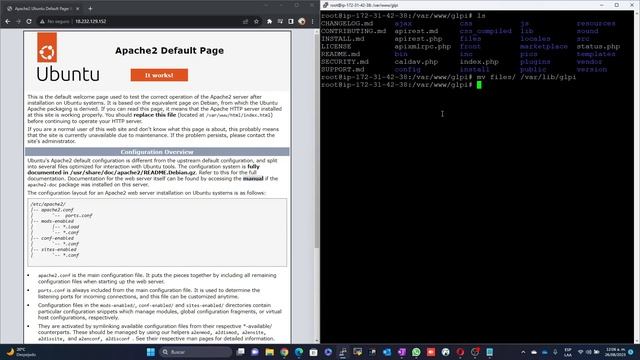
Task: Open the Chrome extensions puzzle icon
Action: (x=269, y=21)
